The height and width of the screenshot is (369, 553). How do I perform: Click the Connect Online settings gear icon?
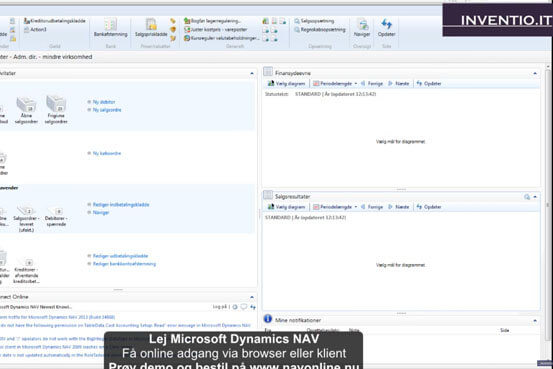(235, 307)
